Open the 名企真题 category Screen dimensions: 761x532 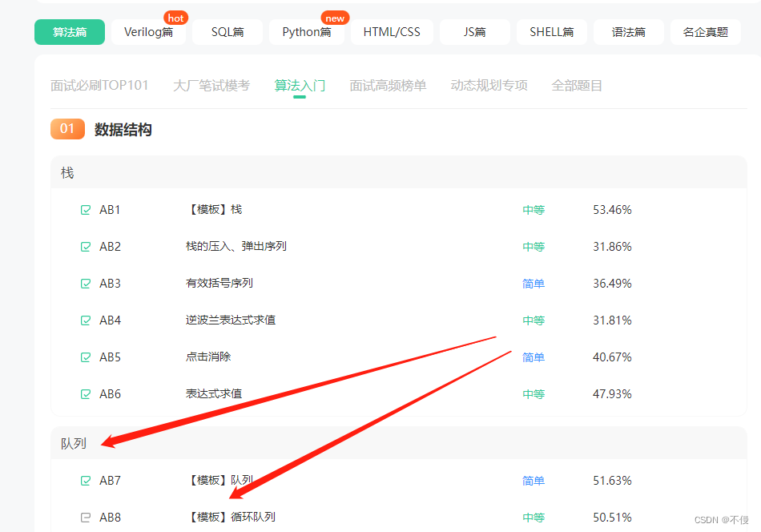click(706, 32)
